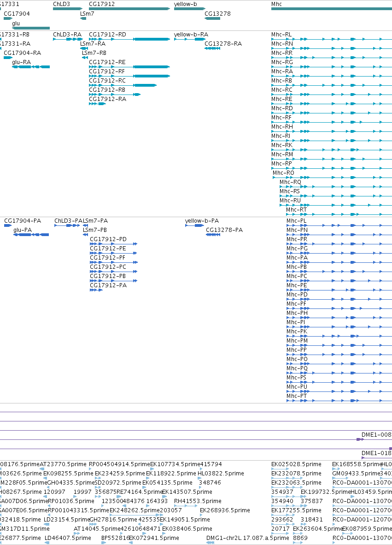Image resolution: width=392 pixels, height=545 pixels.
Task: Select protein Mhc-PK
Action: click(297, 332)
